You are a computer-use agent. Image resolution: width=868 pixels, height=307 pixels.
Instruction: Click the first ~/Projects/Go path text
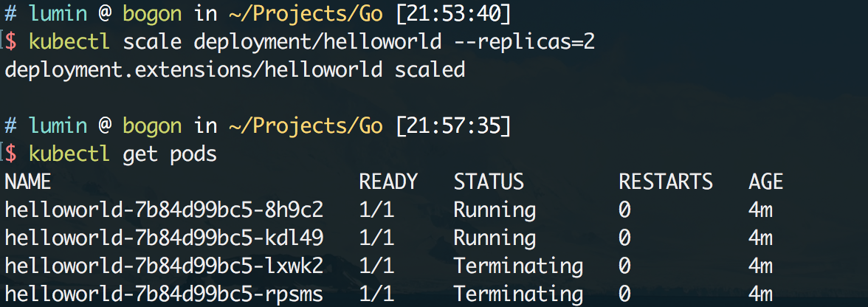point(305,14)
